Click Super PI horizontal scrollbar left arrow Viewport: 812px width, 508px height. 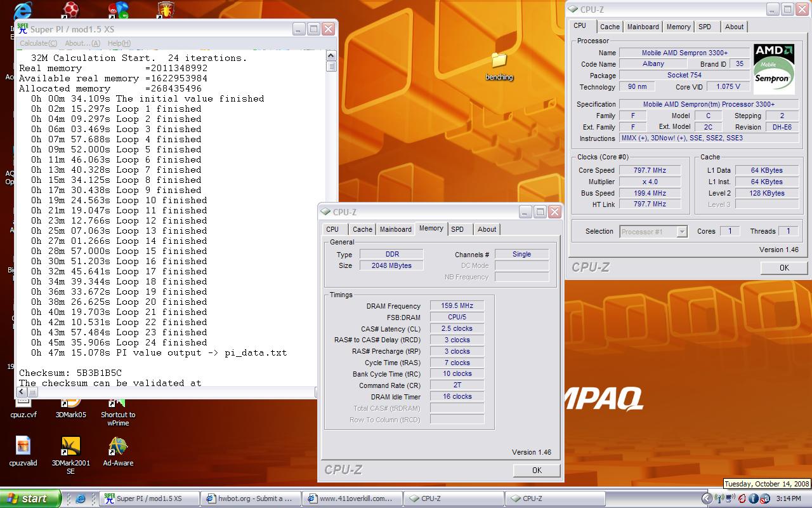pyautogui.click(x=21, y=392)
